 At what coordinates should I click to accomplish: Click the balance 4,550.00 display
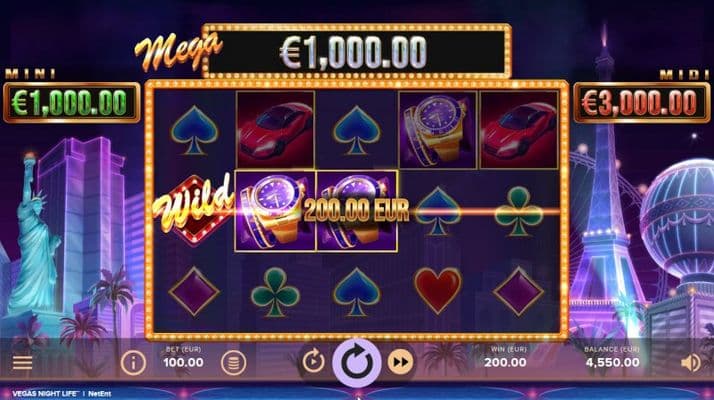pos(612,363)
